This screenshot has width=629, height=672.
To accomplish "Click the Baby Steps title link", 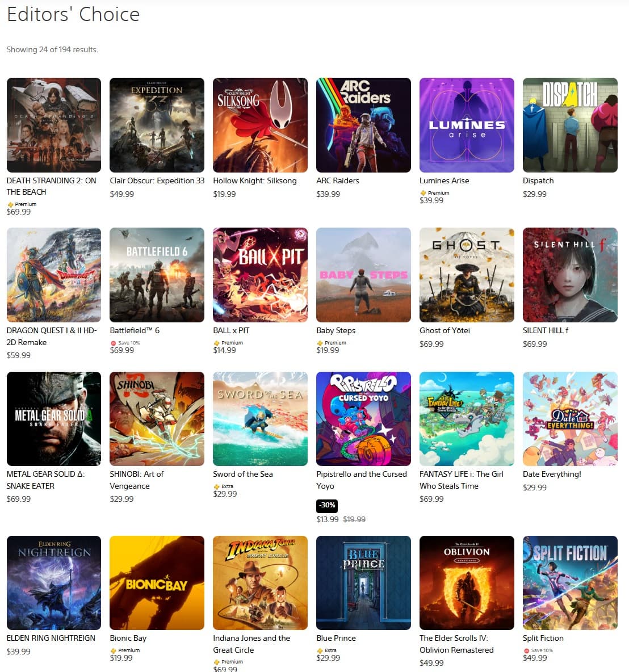I will point(336,330).
